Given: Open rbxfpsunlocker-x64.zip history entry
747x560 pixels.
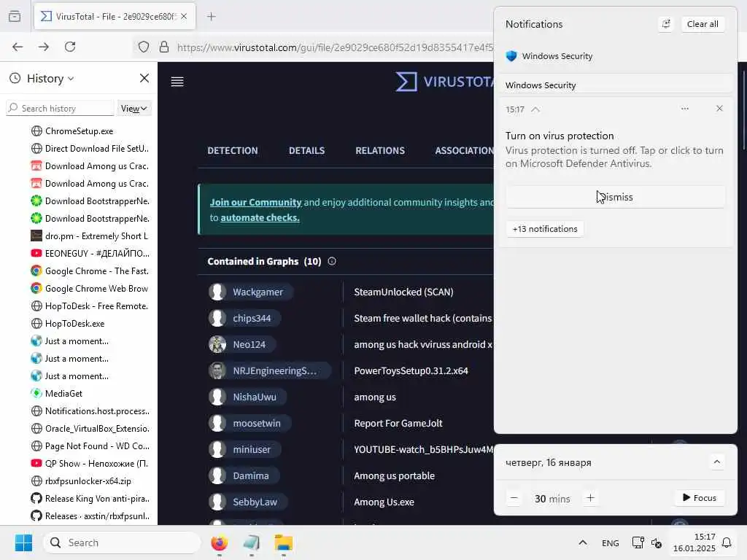Looking at the screenshot, I should (x=88, y=481).
